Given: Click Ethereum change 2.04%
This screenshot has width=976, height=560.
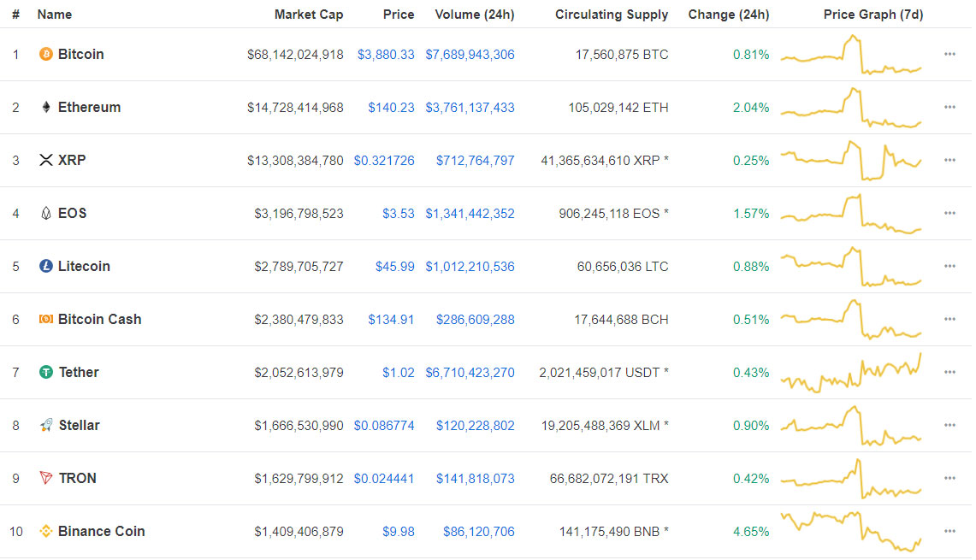Looking at the screenshot, I should (x=751, y=108).
